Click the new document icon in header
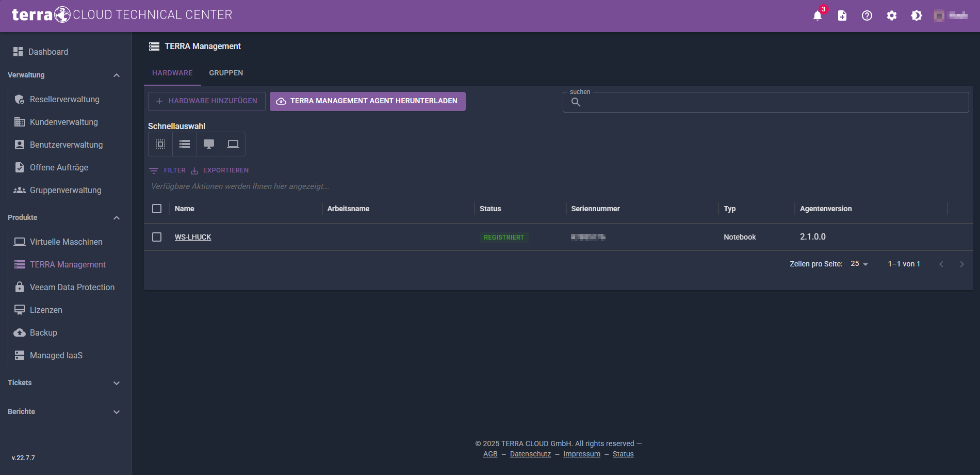Viewport: 980px width, 475px height. point(842,15)
